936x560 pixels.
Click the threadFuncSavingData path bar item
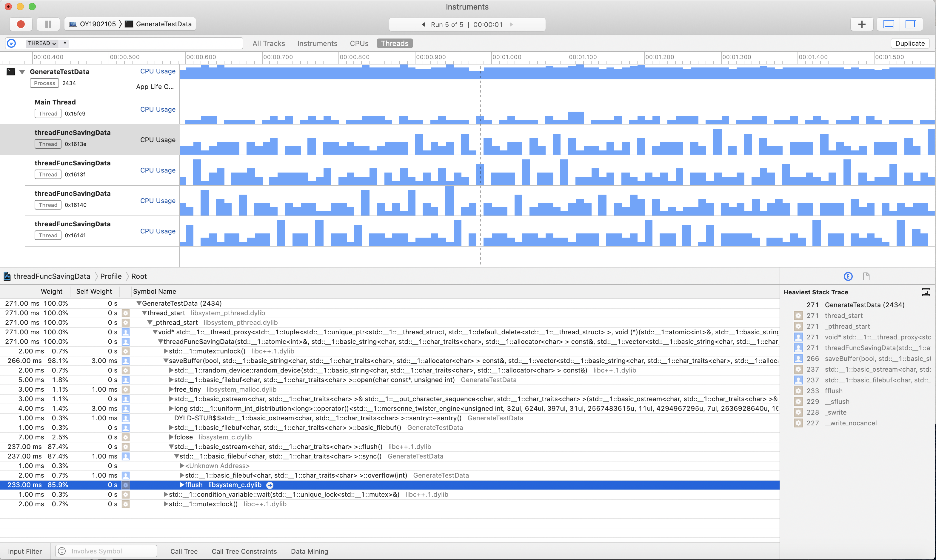click(x=47, y=276)
